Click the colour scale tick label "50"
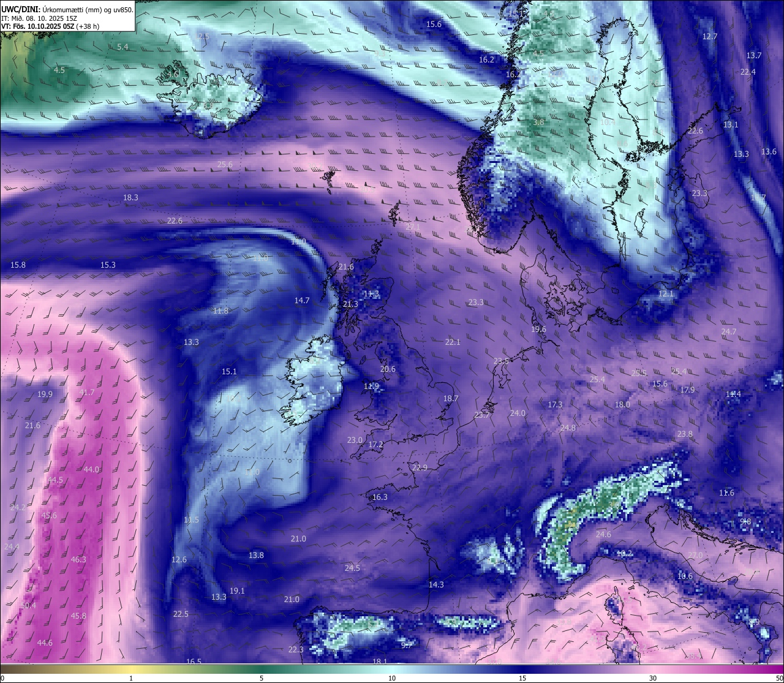The image size is (784, 683). point(779,678)
